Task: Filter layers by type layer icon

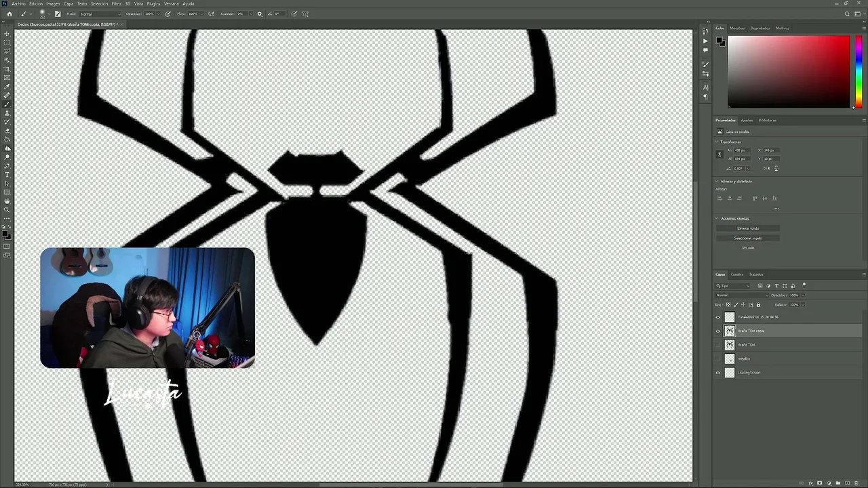Action: click(776, 285)
